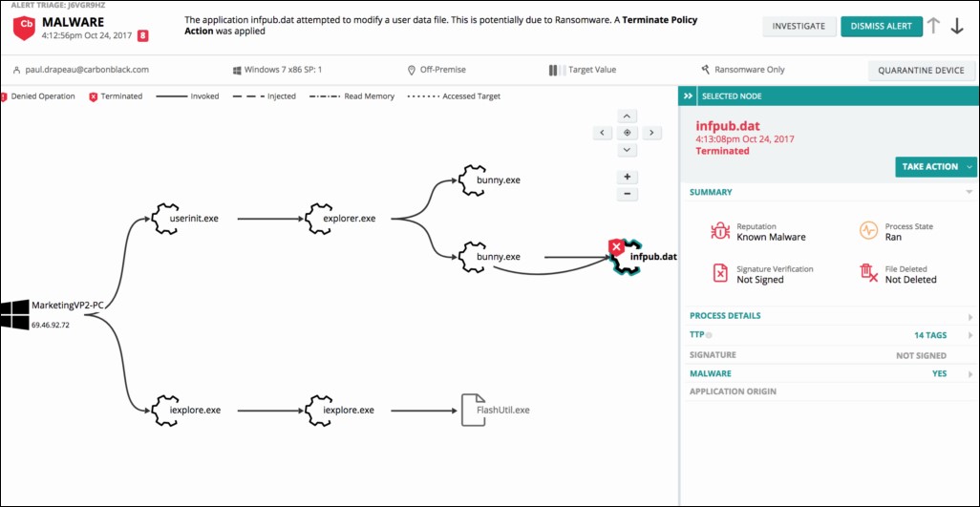Select the explorer.exe process node
The image size is (980, 507).
[x=318, y=218]
